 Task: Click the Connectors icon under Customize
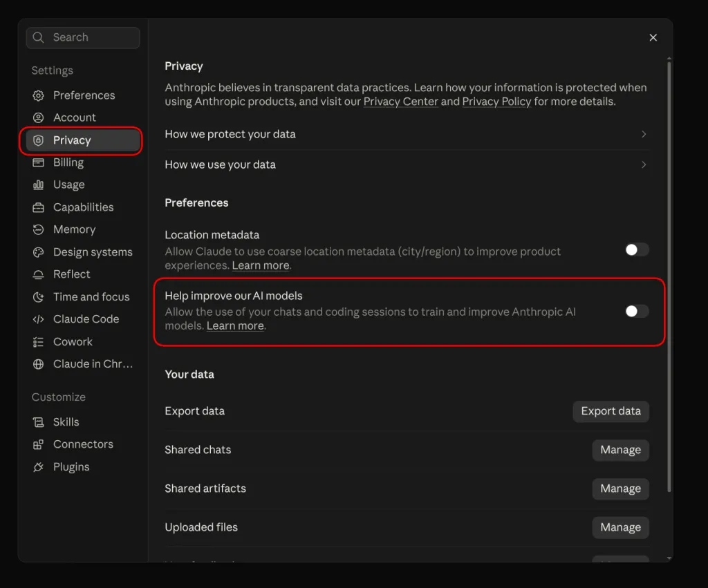pos(39,444)
